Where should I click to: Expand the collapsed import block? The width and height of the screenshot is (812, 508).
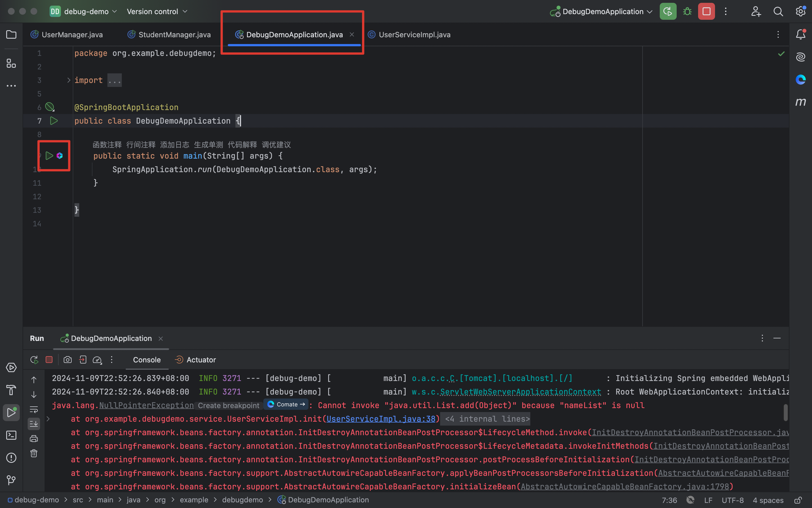click(69, 80)
